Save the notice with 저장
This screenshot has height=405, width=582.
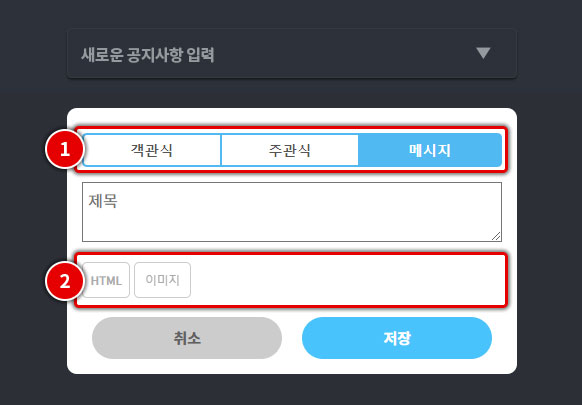(397, 338)
